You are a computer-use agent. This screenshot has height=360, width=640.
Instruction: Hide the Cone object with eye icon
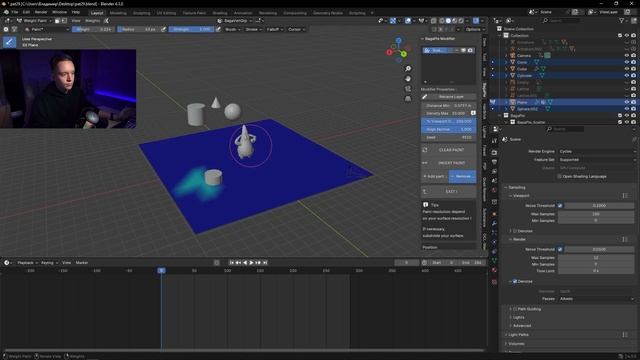pyautogui.click(x=627, y=62)
